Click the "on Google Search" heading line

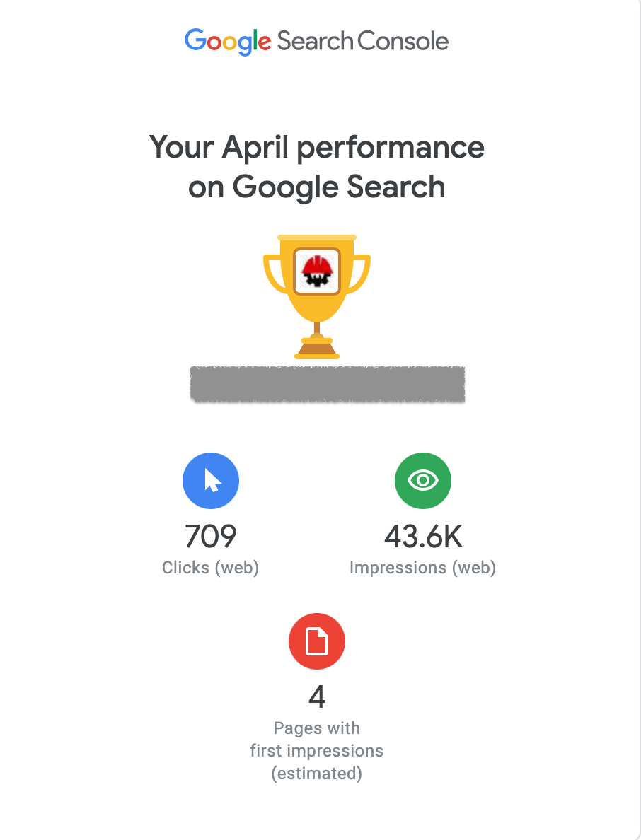pos(317,187)
